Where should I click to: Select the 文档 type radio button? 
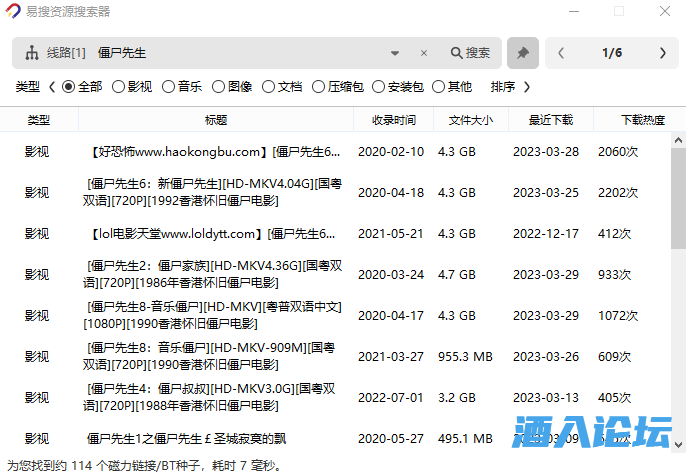(x=269, y=87)
